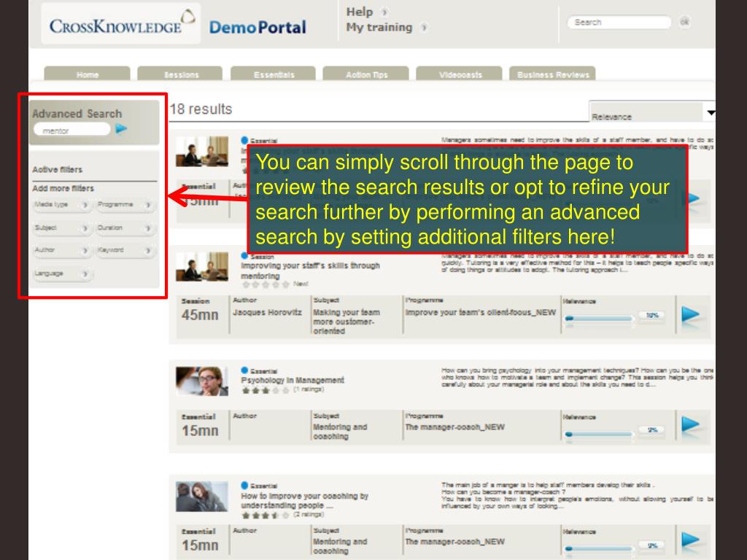Open the Help menu link
747x560 pixels.
(360, 12)
